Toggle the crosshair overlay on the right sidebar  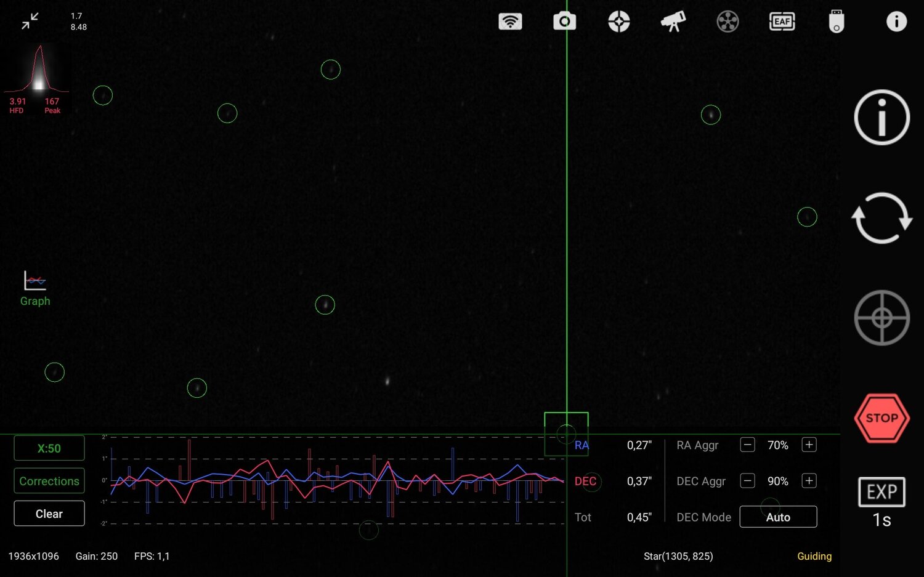[881, 318]
